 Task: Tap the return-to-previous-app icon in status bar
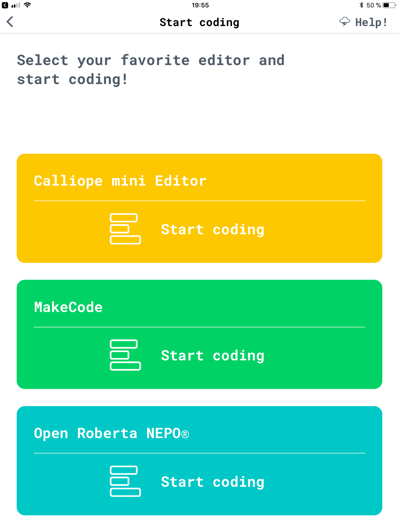click(5, 5)
